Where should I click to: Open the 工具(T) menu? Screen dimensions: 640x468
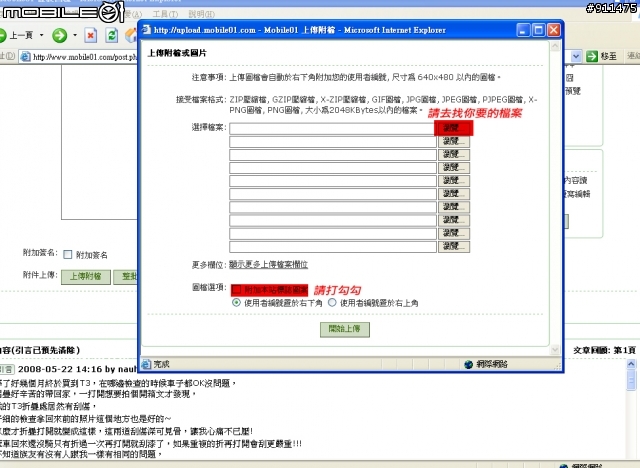coord(165,14)
